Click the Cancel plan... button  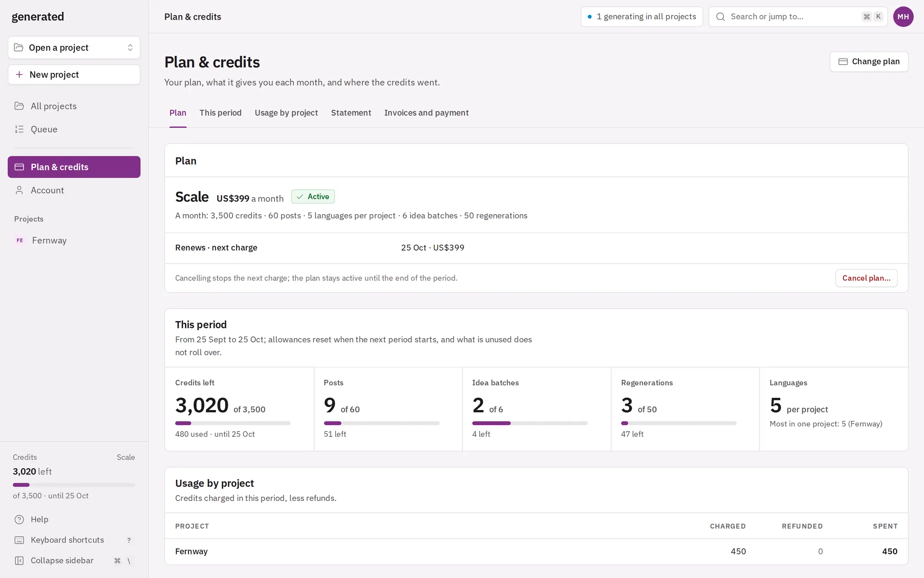click(x=866, y=278)
